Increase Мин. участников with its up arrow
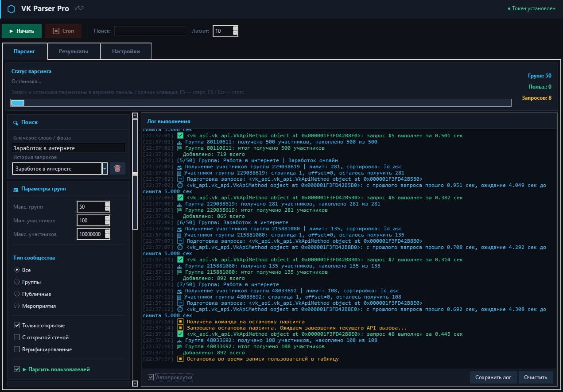 tap(107, 218)
